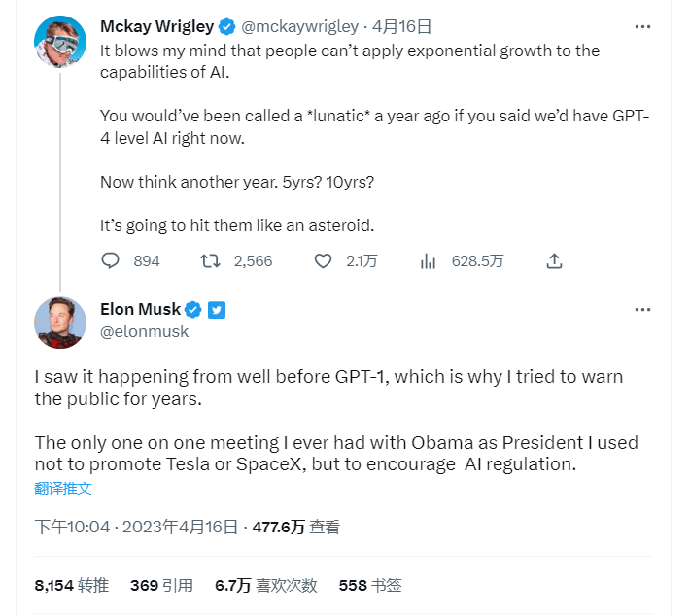
Task: Open Elon Musk's profile picture
Action: pyautogui.click(x=60, y=323)
